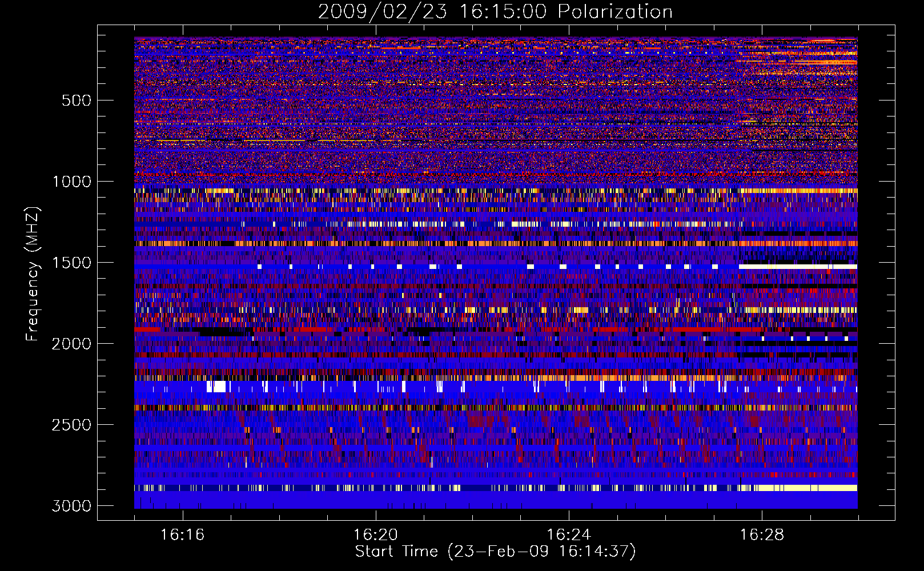This screenshot has height=571, width=924.
Task: Select the 1000 frequency axis label
Action: pos(72,182)
